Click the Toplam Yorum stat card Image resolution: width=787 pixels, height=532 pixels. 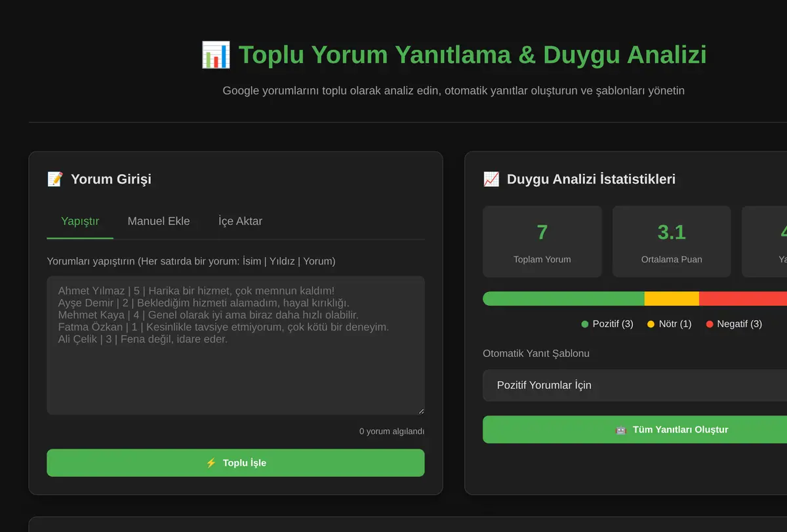542,241
